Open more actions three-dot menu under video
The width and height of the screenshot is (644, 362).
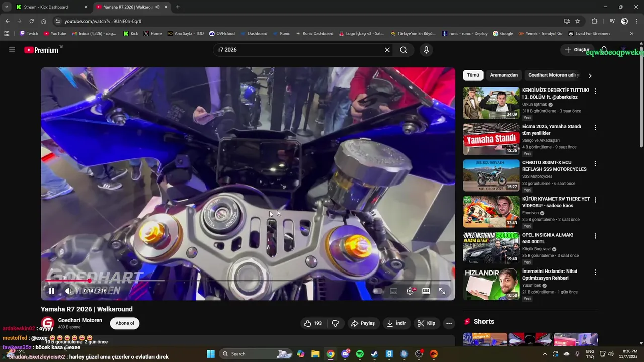pyautogui.click(x=449, y=323)
